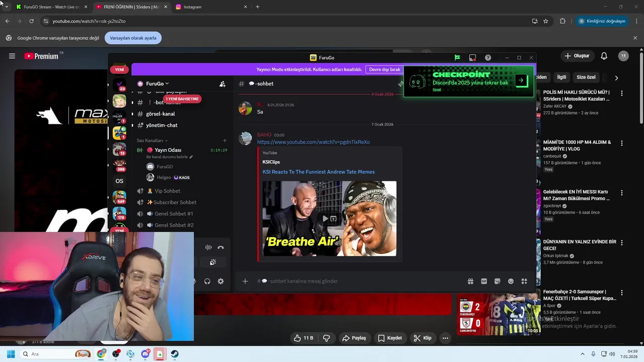Screen dimensions: 644x362
Task: Open KSI Reacts To The Funniest link title
Action: (318, 172)
